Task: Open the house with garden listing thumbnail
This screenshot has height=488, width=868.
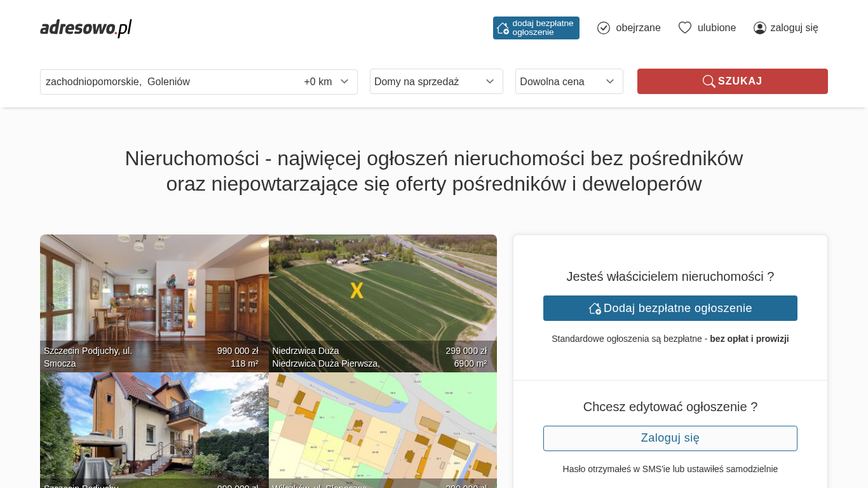Action: click(x=154, y=426)
